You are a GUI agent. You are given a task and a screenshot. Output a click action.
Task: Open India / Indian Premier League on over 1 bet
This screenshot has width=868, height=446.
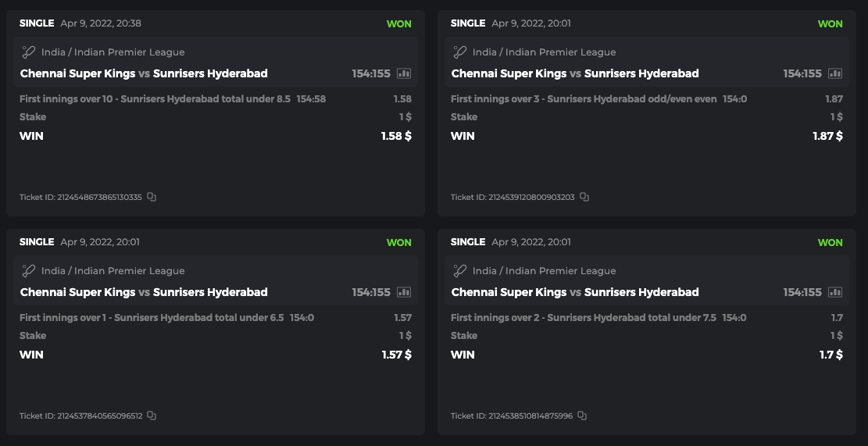pyautogui.click(x=113, y=271)
